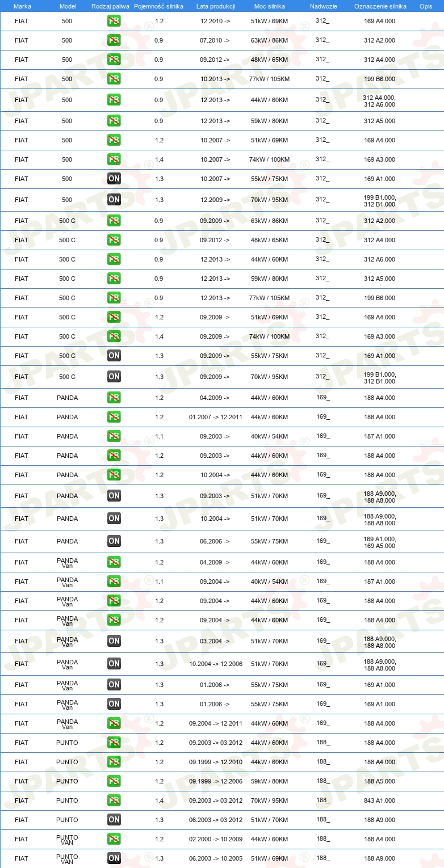
Task: Click production years 06.2003 -> 10.2005
Action: [216, 858]
